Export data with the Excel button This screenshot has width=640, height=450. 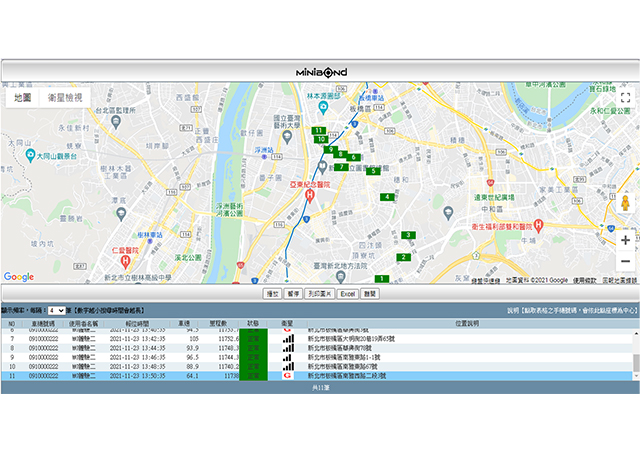[x=347, y=295]
